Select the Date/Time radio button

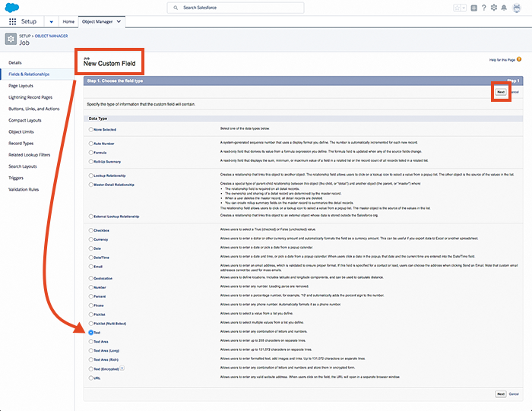tap(91, 258)
